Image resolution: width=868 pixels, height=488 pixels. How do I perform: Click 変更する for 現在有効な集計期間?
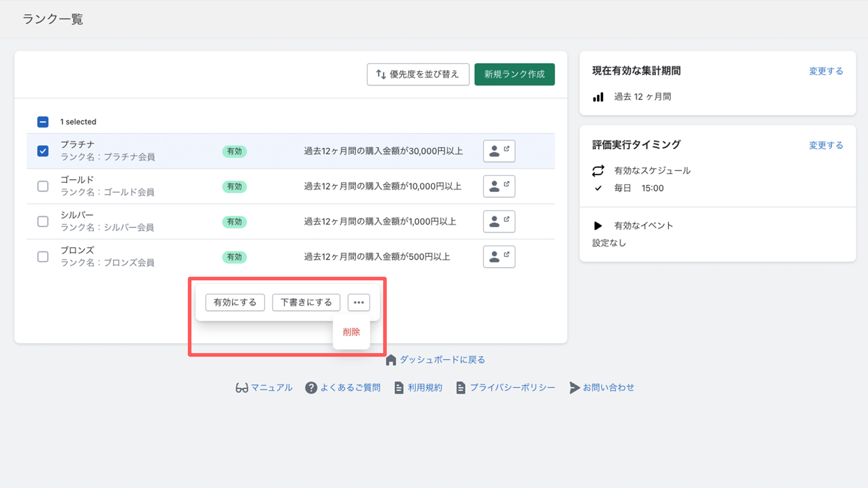826,71
